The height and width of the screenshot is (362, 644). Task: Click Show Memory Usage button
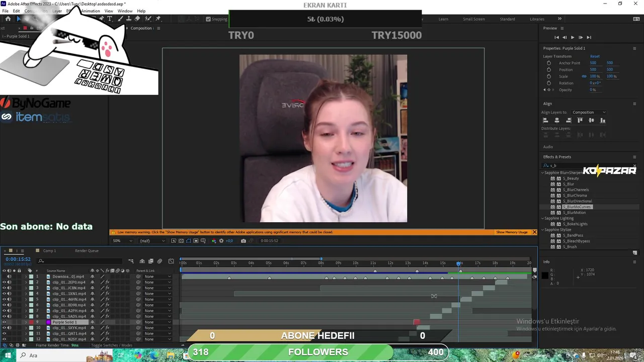pyautogui.click(x=512, y=232)
